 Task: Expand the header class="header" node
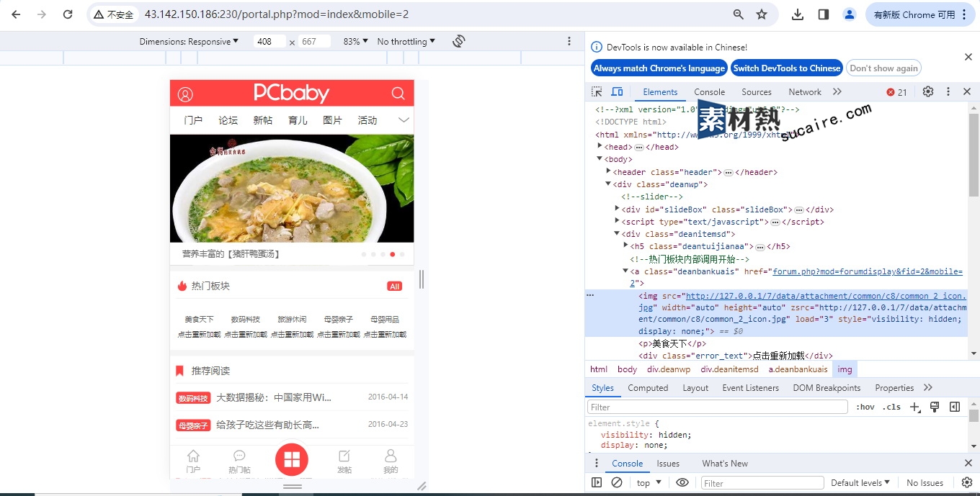tap(608, 171)
